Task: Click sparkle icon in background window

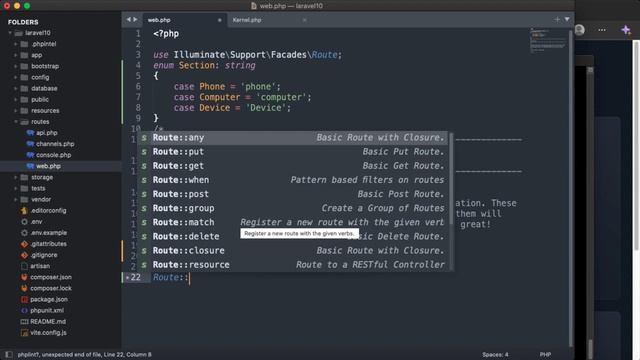Action: 626,30
